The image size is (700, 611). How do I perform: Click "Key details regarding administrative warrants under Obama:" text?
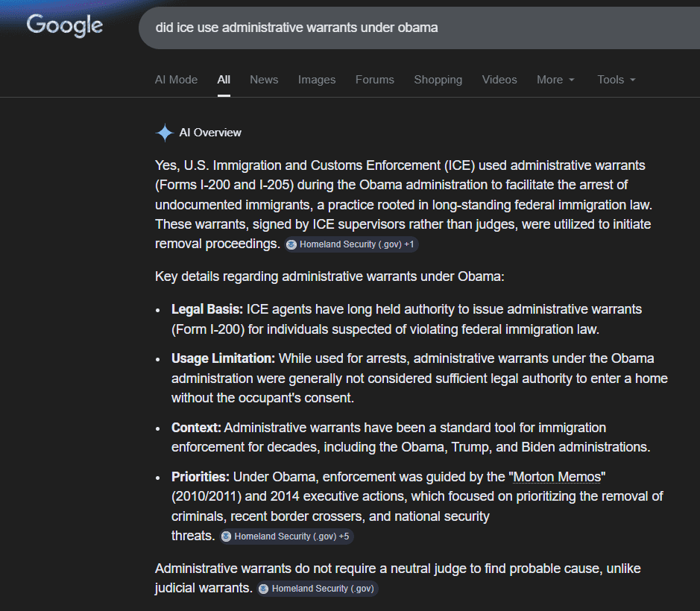(329, 276)
